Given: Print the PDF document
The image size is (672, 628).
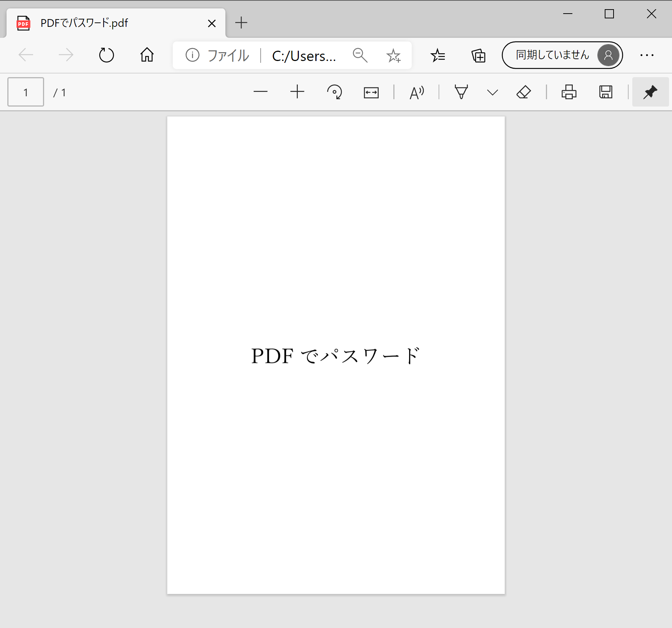Looking at the screenshot, I should point(569,92).
